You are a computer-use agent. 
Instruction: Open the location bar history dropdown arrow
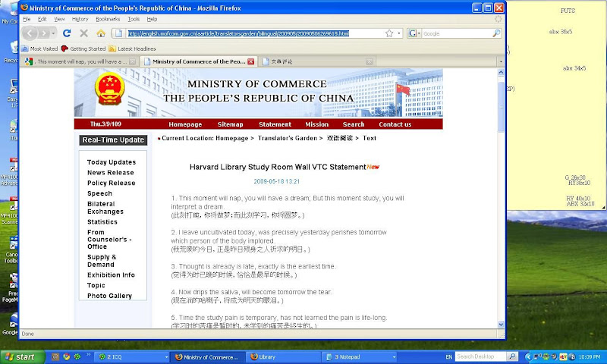coord(399,33)
